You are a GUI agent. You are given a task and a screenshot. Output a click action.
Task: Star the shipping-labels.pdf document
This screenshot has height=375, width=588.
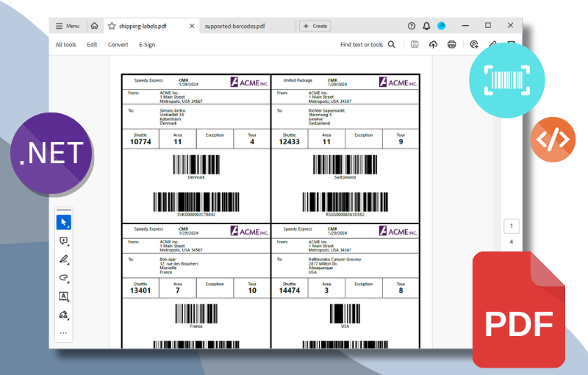pos(112,26)
